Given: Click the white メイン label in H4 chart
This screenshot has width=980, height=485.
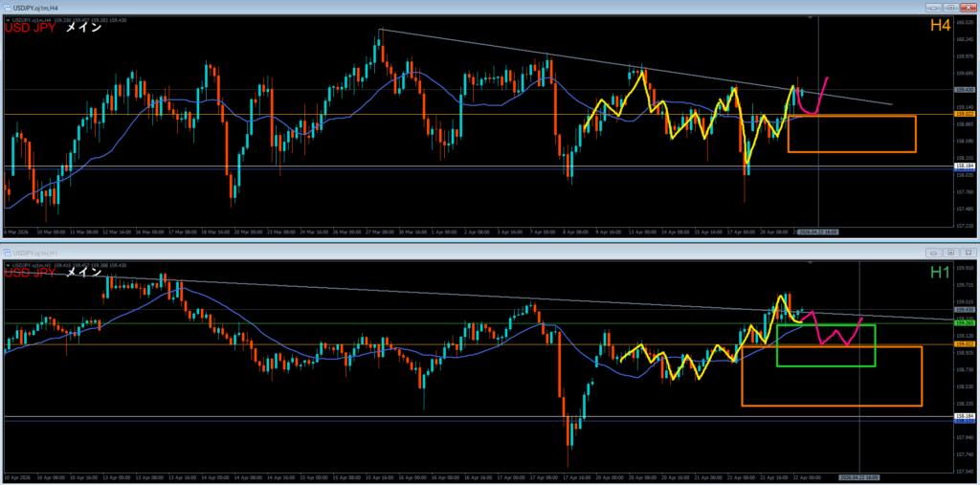Looking at the screenshot, I should (84, 27).
